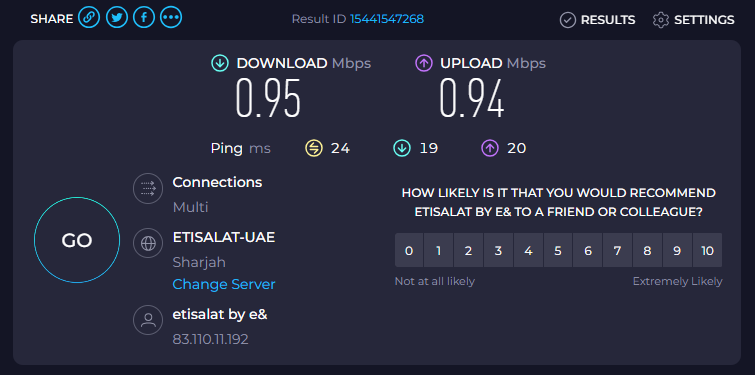The image size is (755, 375).
Task: Rate recommendation score 0
Action: point(409,250)
